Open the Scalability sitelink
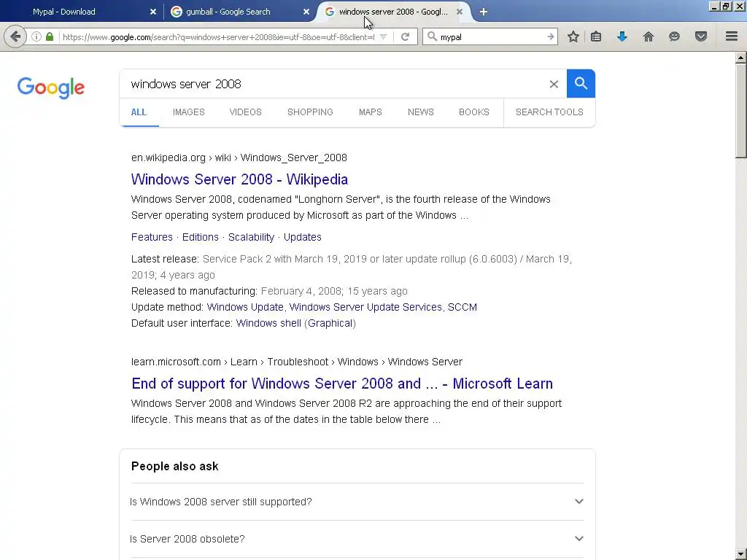Image resolution: width=747 pixels, height=560 pixels. [x=251, y=237]
